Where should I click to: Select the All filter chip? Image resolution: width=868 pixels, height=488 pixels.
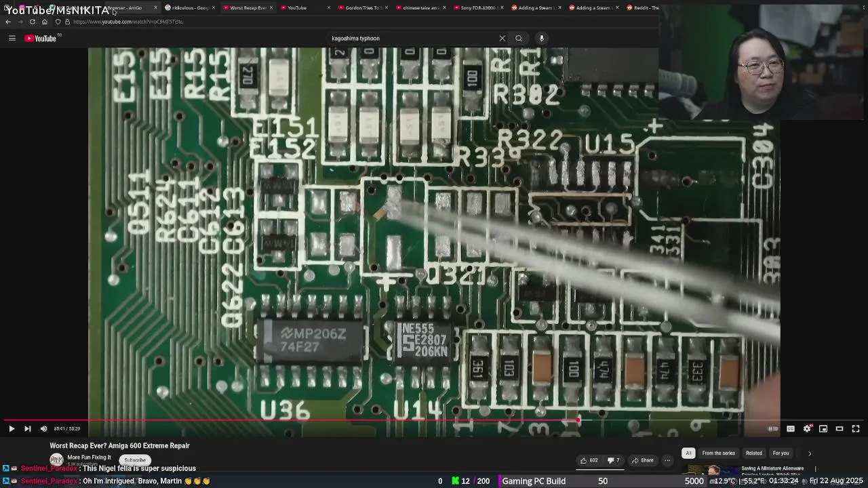tap(688, 453)
